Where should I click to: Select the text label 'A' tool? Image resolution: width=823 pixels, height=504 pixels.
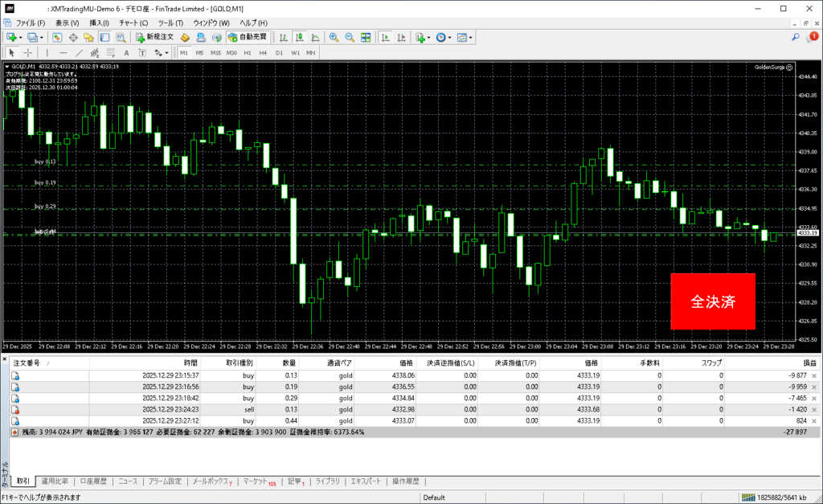tap(125, 52)
